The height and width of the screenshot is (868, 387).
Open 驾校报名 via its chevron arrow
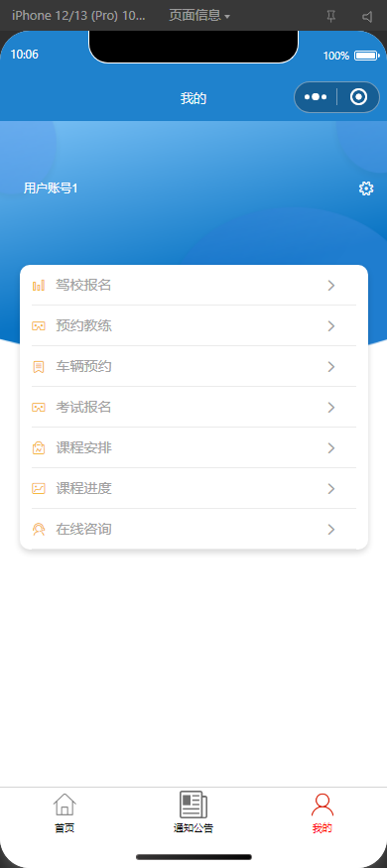331,286
